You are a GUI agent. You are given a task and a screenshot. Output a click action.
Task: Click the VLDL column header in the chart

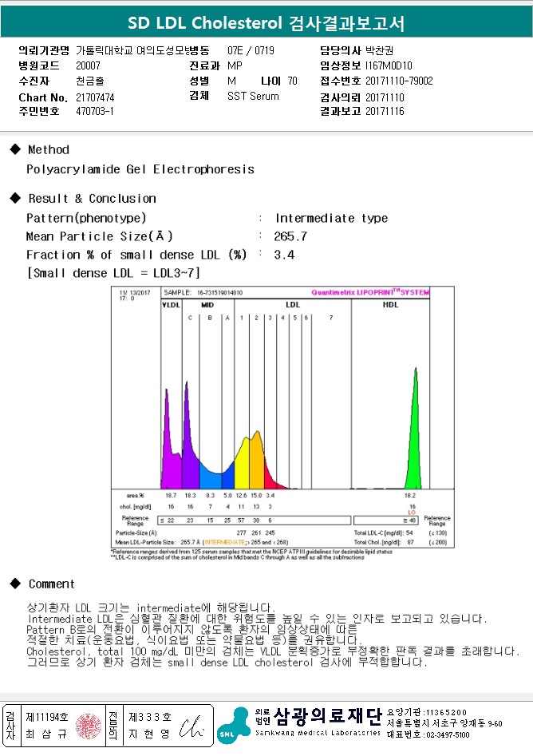[x=171, y=305]
